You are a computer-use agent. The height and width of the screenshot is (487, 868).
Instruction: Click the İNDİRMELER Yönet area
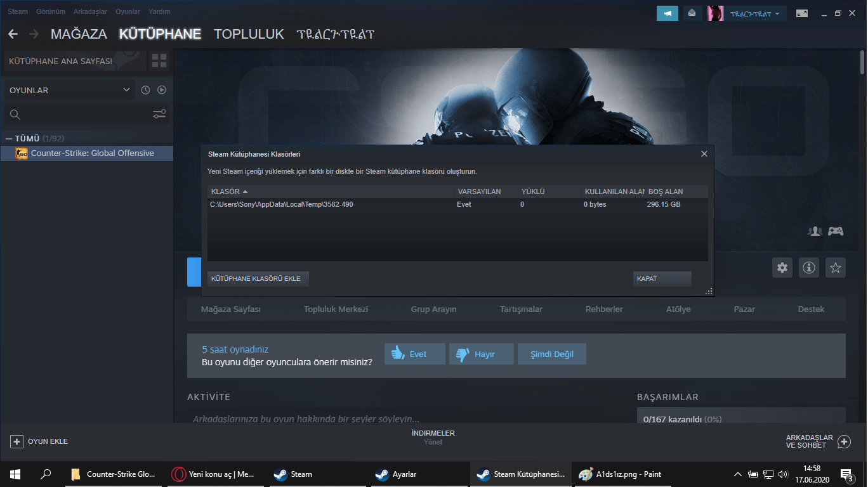coord(433,438)
